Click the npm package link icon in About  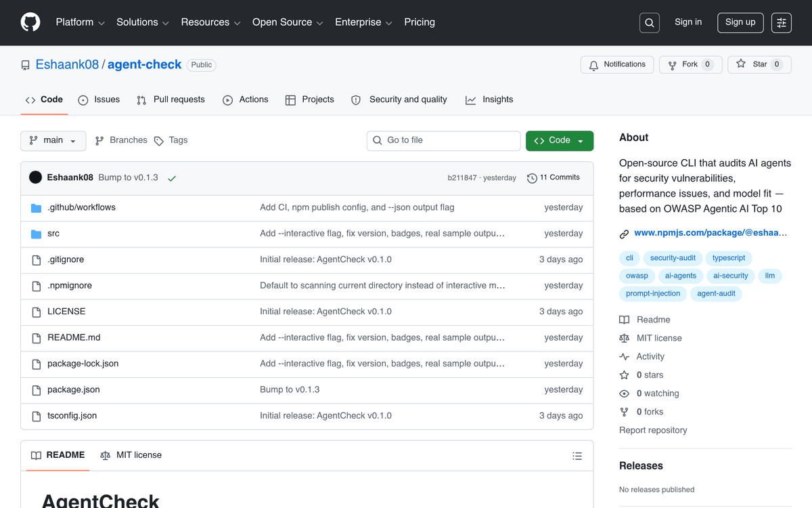point(625,234)
